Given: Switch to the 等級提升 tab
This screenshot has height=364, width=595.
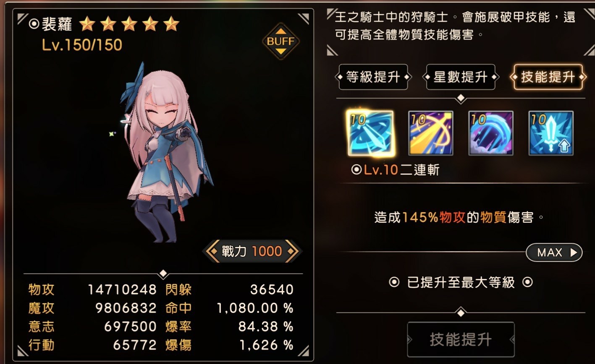Looking at the screenshot, I should coord(373,77).
